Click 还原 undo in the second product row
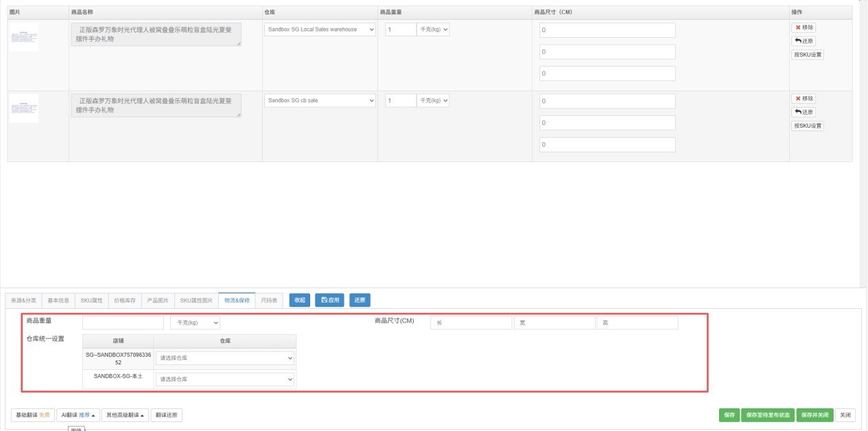Viewport: 868px width, 431px height. [x=804, y=113]
